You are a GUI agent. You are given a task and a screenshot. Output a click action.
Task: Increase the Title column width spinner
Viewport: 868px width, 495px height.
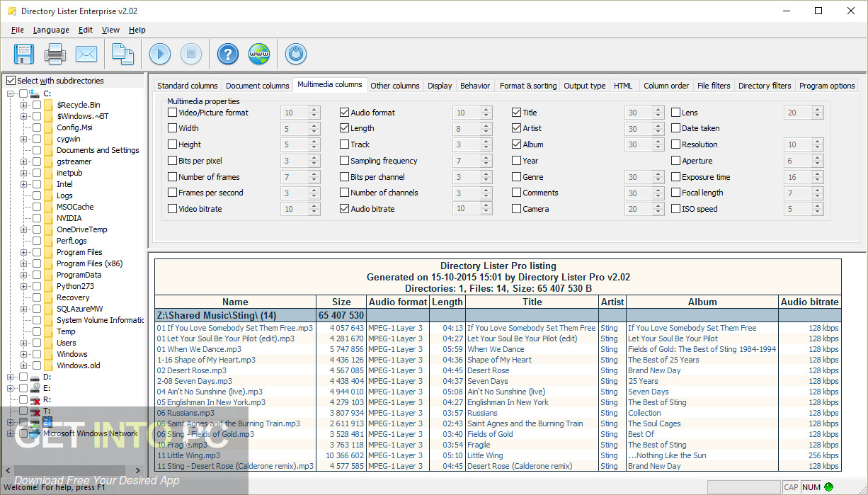pyautogui.click(x=658, y=110)
